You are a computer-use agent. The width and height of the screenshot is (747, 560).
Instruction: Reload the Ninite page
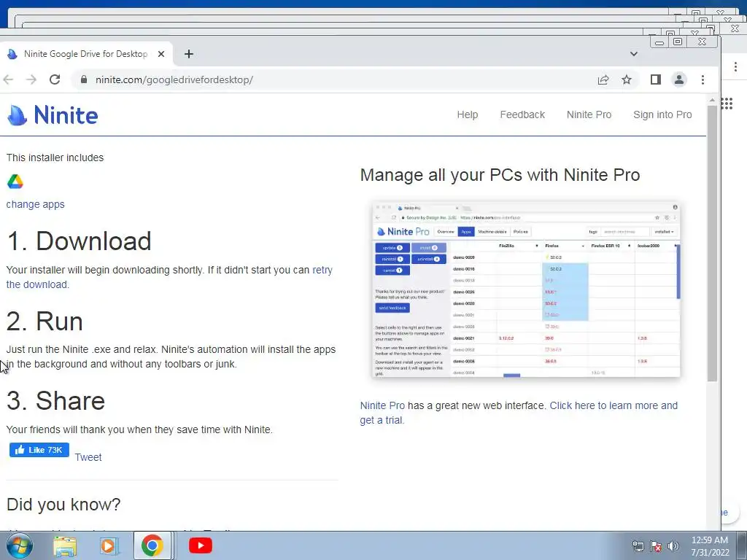(x=55, y=79)
